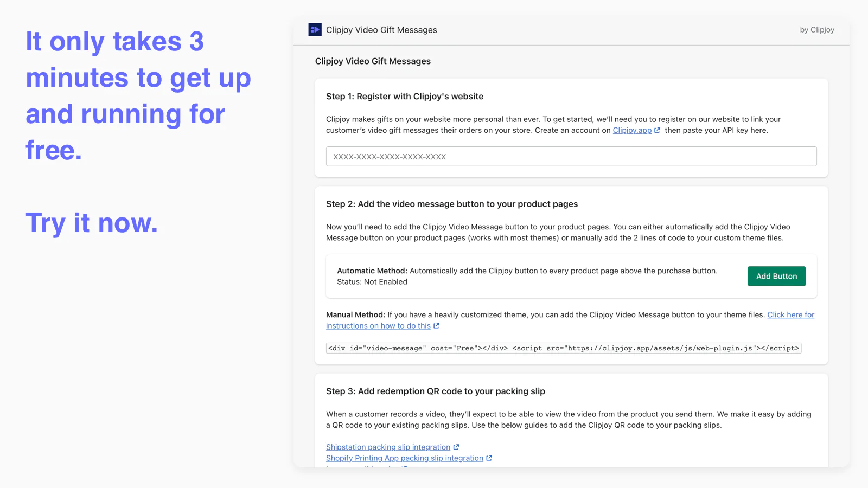Click app title beside the Clipjoy logo

(381, 30)
